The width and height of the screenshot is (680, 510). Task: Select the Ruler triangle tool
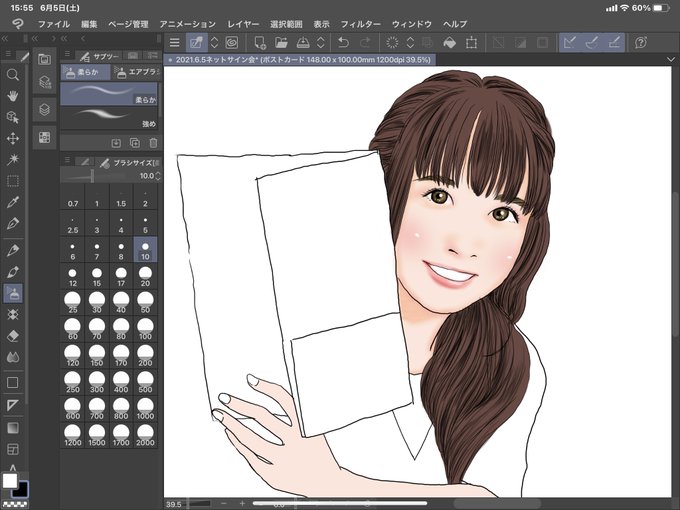[x=13, y=405]
